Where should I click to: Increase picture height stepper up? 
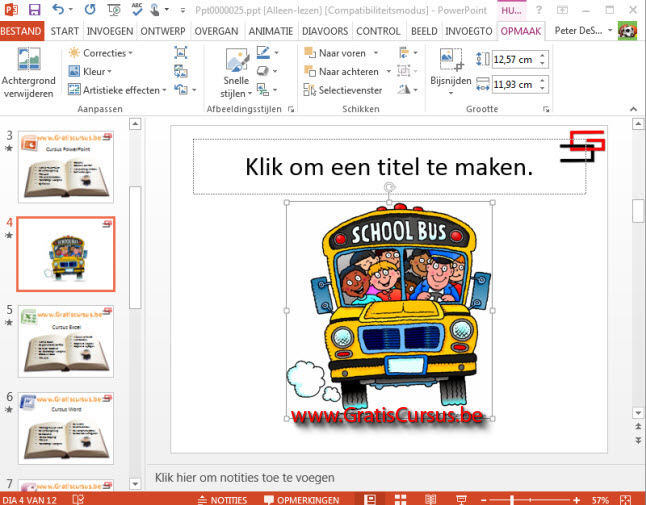coord(543,56)
